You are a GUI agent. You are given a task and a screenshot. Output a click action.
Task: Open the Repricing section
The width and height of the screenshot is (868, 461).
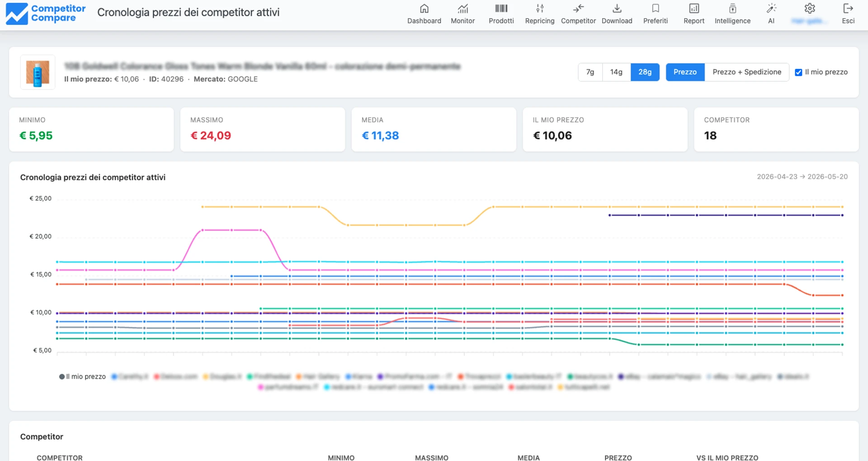[x=540, y=14]
